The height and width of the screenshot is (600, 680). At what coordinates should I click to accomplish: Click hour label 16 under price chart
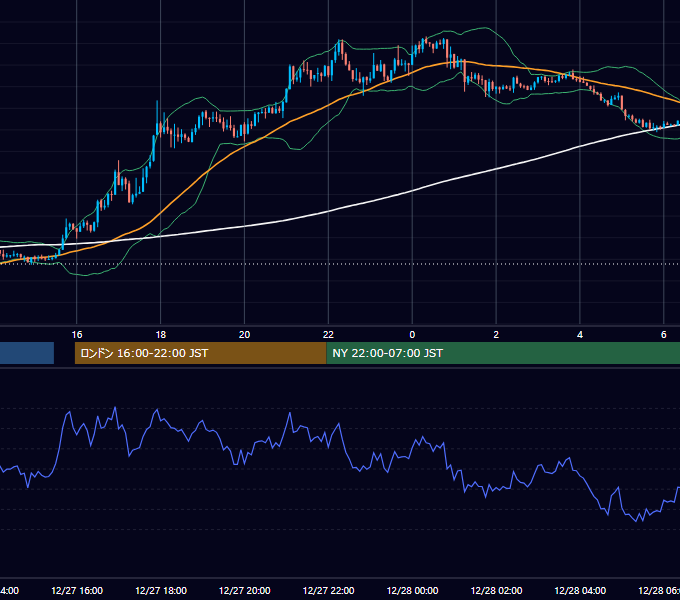pyautogui.click(x=77, y=335)
